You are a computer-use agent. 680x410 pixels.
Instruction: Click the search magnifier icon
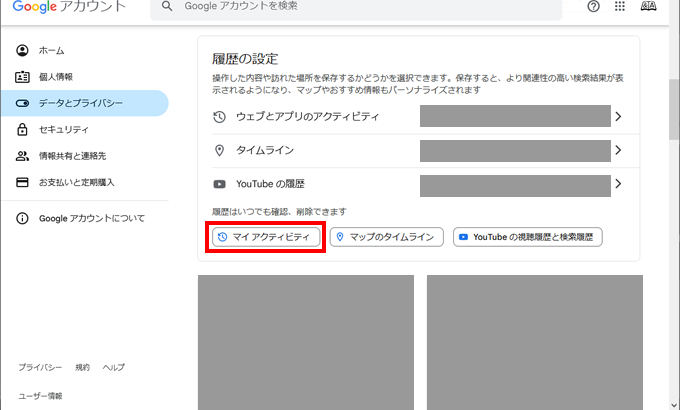click(x=167, y=6)
